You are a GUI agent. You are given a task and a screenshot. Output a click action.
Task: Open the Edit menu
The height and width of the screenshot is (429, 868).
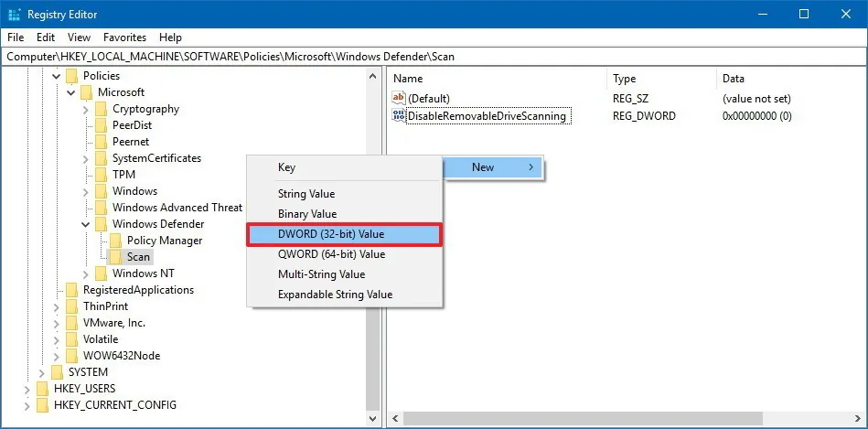click(46, 38)
